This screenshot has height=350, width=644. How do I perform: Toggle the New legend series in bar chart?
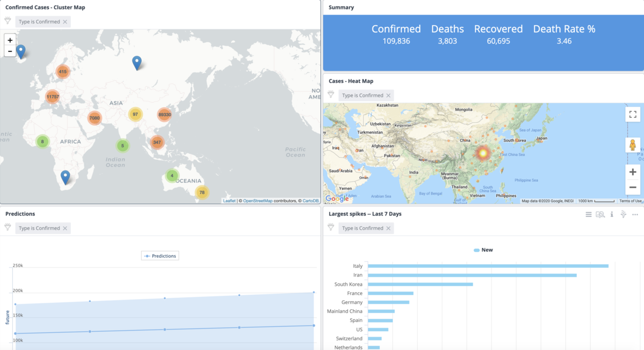(483, 250)
